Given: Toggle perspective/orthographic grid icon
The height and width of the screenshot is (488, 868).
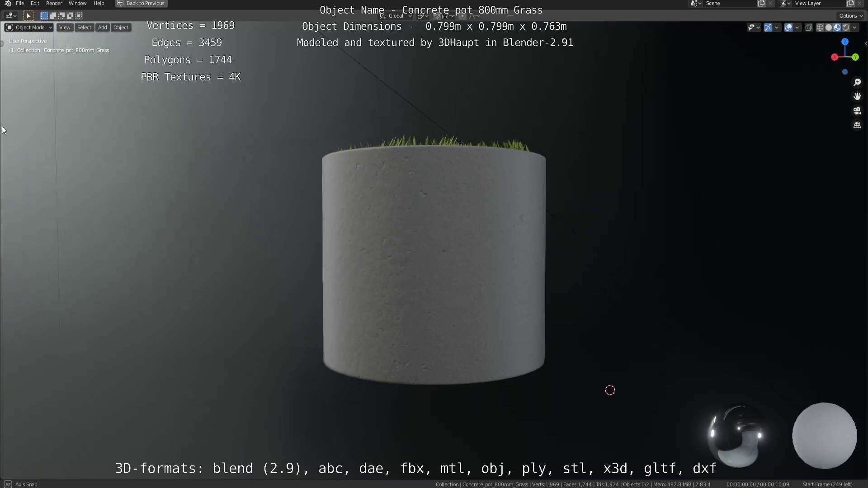Looking at the screenshot, I should [857, 125].
